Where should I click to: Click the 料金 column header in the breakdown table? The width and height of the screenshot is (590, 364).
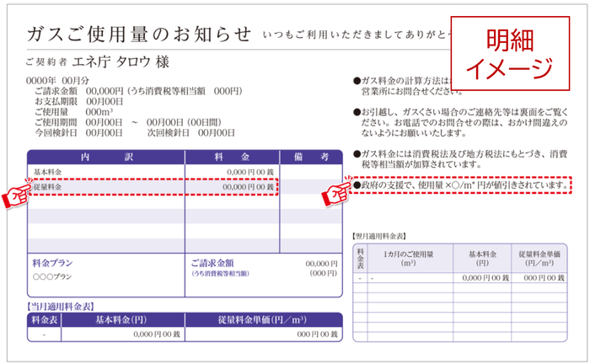pyautogui.click(x=232, y=158)
